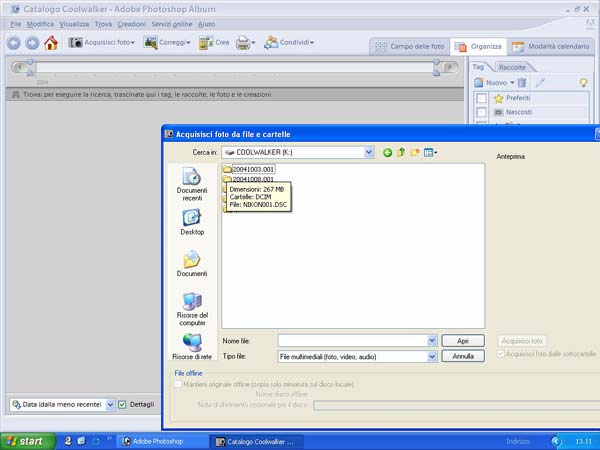Go forward with the blue forward arrow

pos(32,43)
